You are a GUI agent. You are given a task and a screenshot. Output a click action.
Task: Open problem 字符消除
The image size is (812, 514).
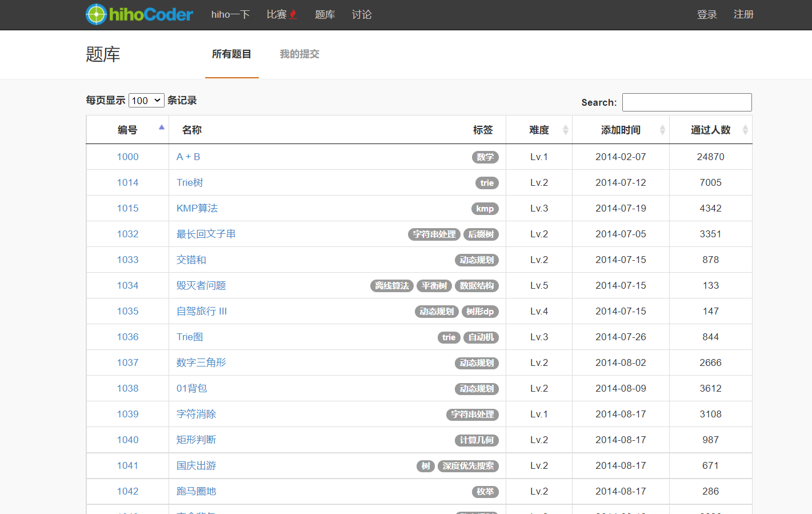click(x=197, y=414)
